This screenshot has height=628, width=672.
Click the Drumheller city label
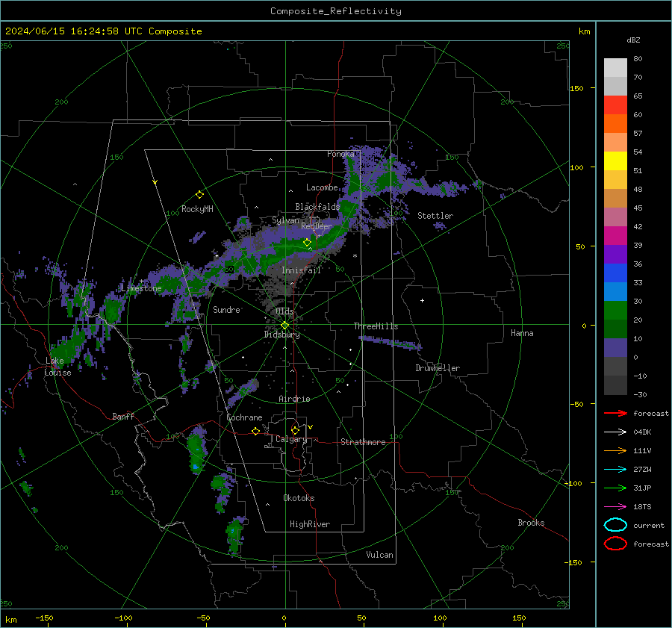(x=438, y=368)
